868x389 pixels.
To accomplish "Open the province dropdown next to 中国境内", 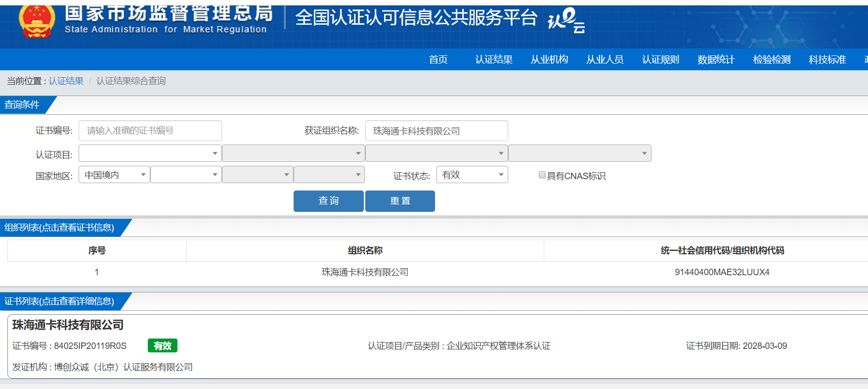I will pyautogui.click(x=186, y=175).
